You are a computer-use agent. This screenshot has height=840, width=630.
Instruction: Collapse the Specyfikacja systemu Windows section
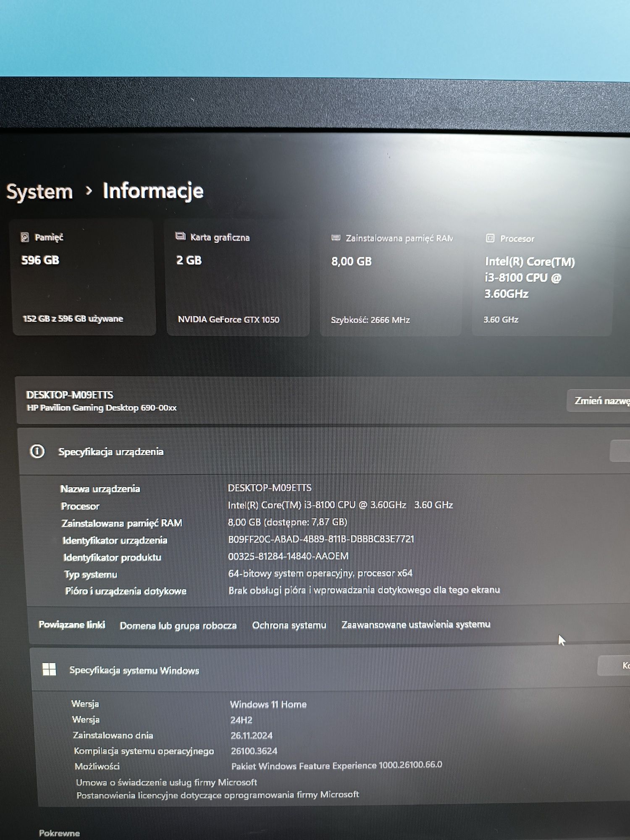tap(330, 669)
